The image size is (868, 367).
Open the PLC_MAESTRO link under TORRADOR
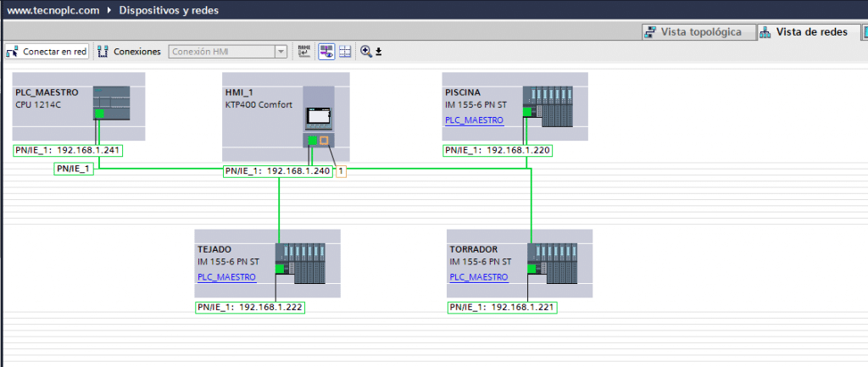point(479,277)
